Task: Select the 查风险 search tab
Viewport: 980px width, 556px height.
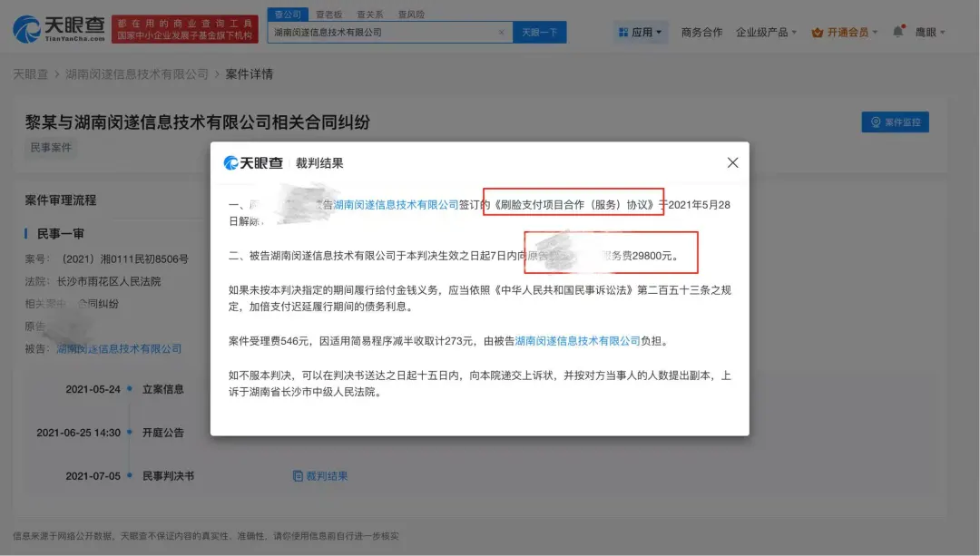Action: click(409, 15)
